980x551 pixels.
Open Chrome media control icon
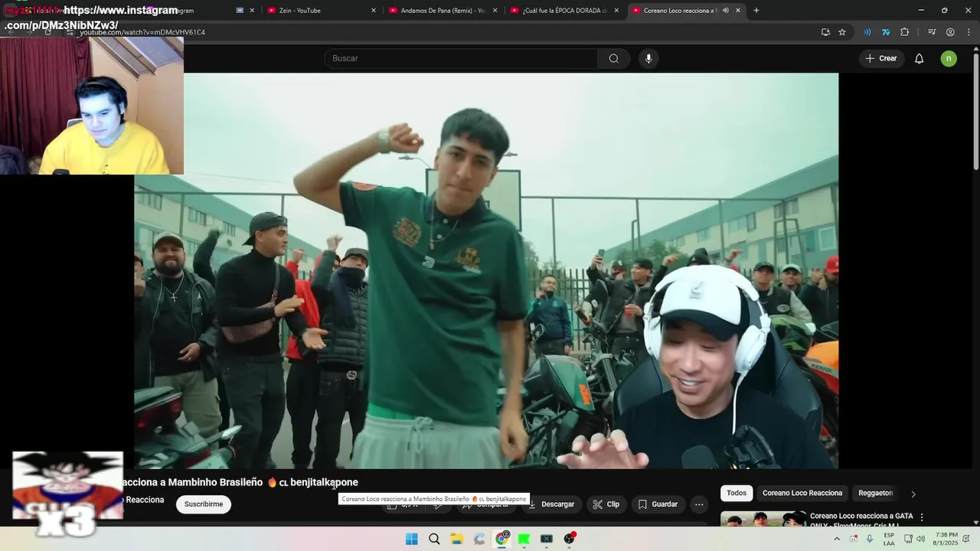[932, 32]
